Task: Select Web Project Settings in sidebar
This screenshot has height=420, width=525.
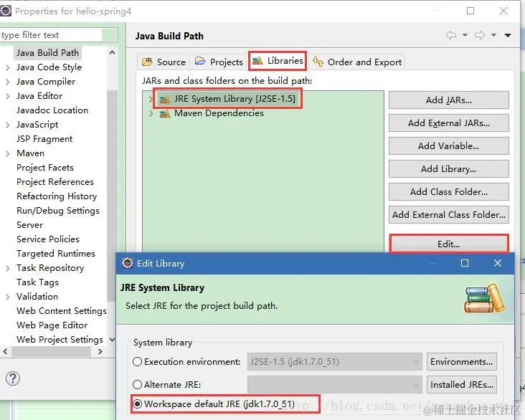Action: (x=60, y=340)
